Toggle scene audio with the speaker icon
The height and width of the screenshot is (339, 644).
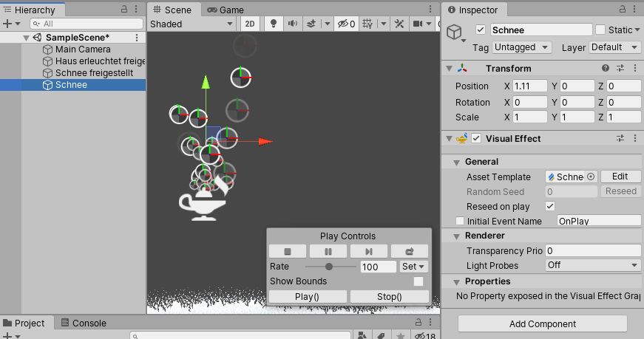click(293, 24)
